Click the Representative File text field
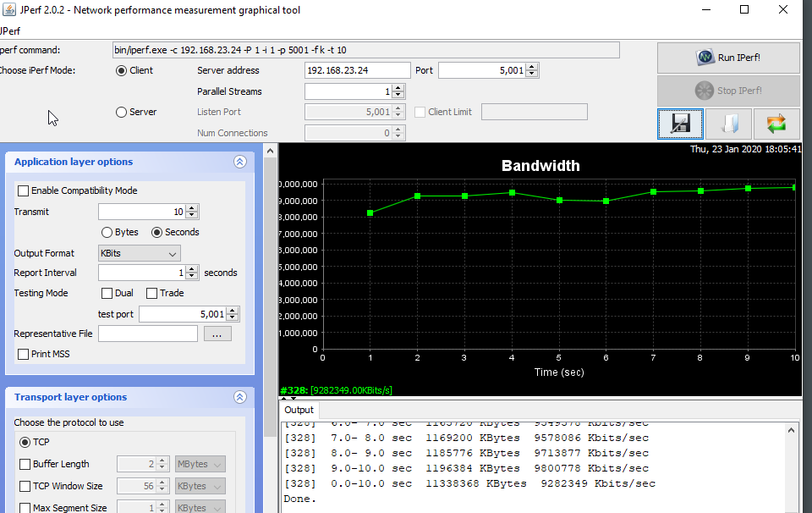The image size is (812, 513). point(148,334)
